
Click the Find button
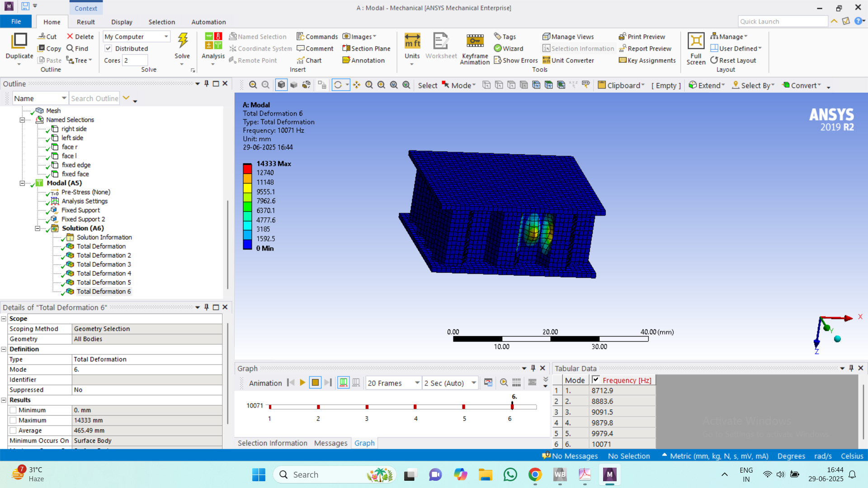pos(77,48)
